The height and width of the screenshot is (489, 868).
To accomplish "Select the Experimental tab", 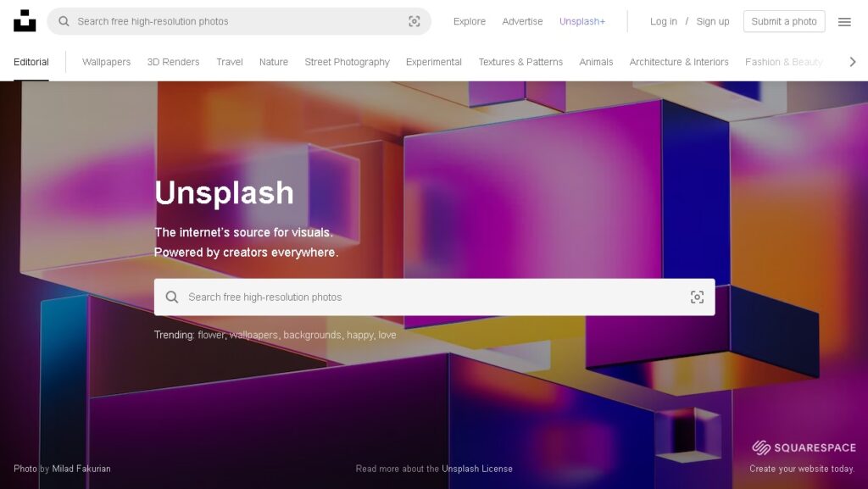I will (433, 62).
